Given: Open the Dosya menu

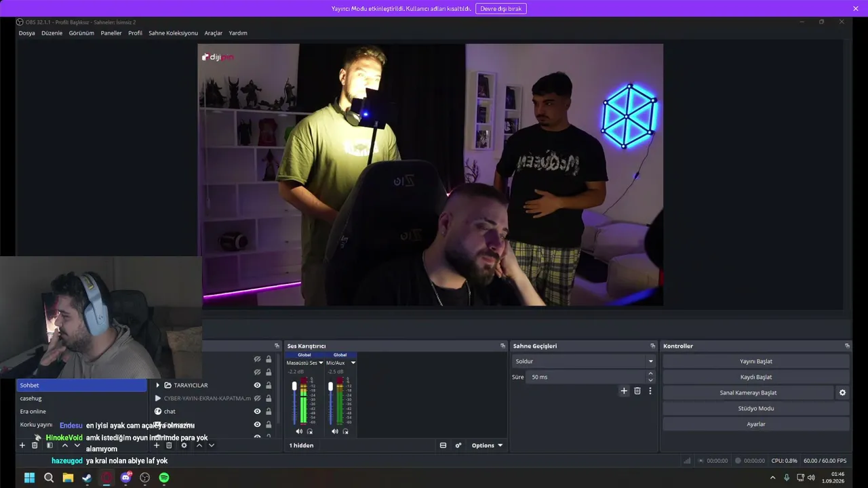Looking at the screenshot, I should [27, 33].
